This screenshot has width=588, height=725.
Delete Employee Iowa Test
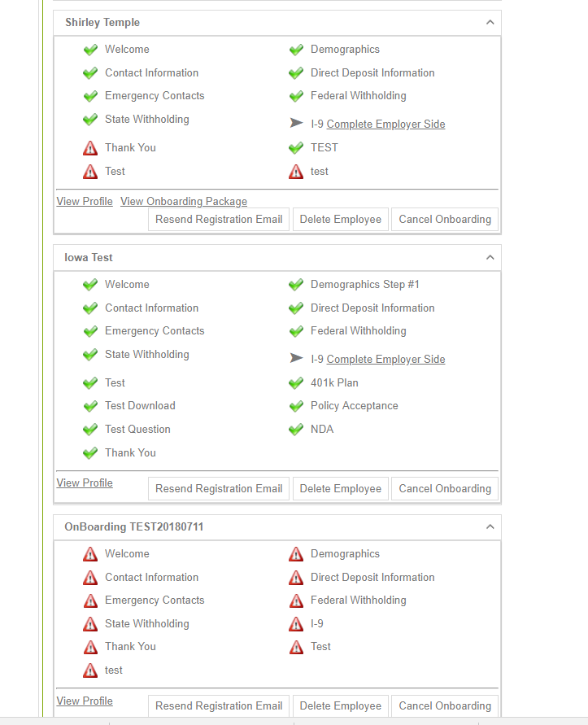[x=341, y=489]
